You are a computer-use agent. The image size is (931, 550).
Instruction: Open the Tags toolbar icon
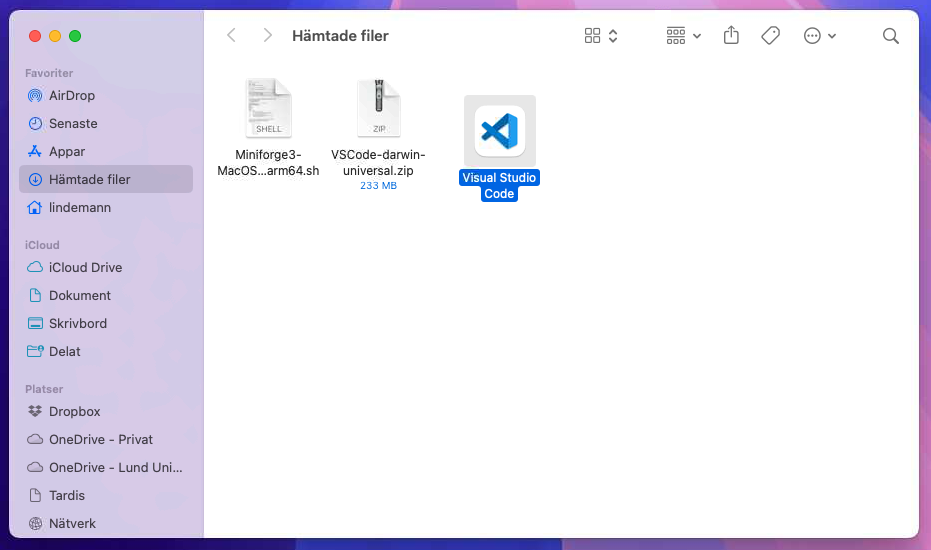770,36
